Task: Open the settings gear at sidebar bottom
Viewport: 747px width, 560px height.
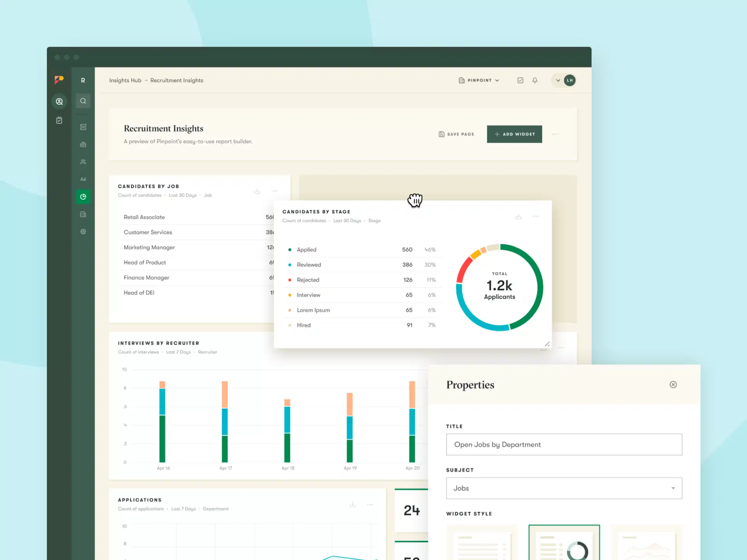Action: pyautogui.click(x=83, y=231)
